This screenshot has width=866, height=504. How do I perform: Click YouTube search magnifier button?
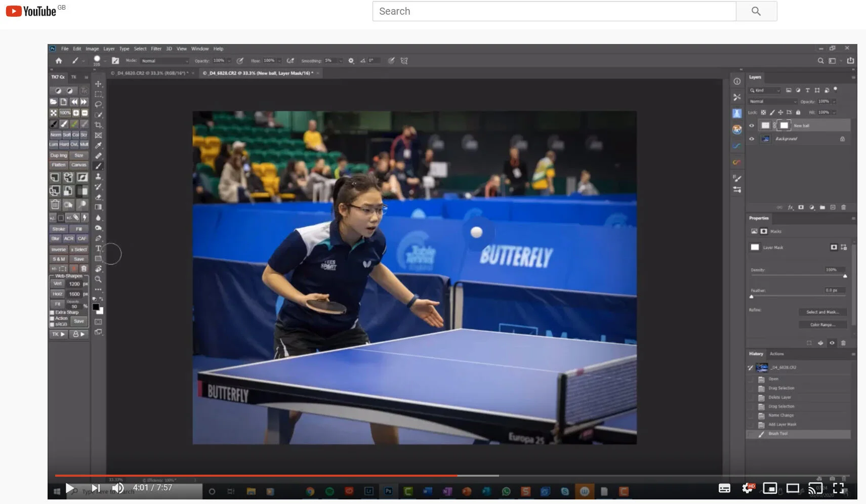[756, 11]
